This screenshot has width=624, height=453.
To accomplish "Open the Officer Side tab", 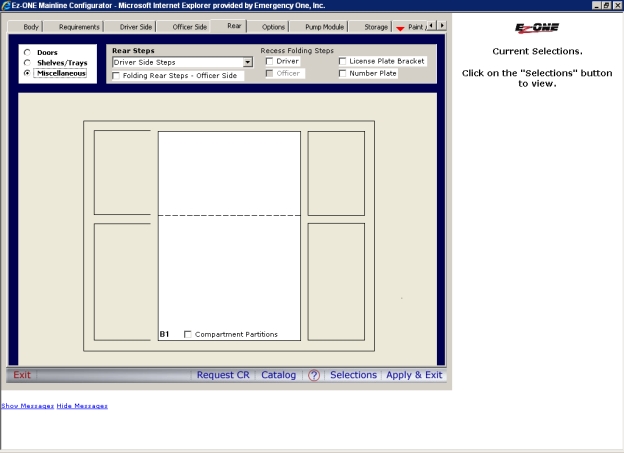I will coord(189,27).
